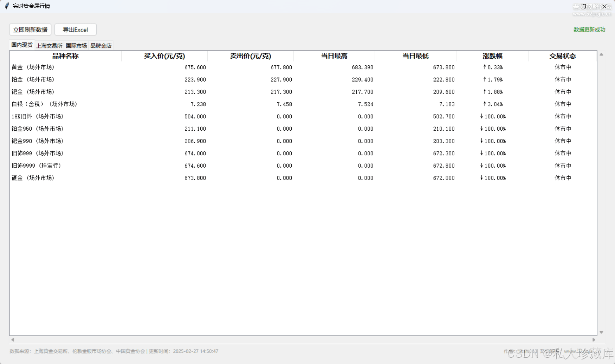615x364 pixels.
Task: Click the 品种名称 column header
Action: click(x=65, y=56)
